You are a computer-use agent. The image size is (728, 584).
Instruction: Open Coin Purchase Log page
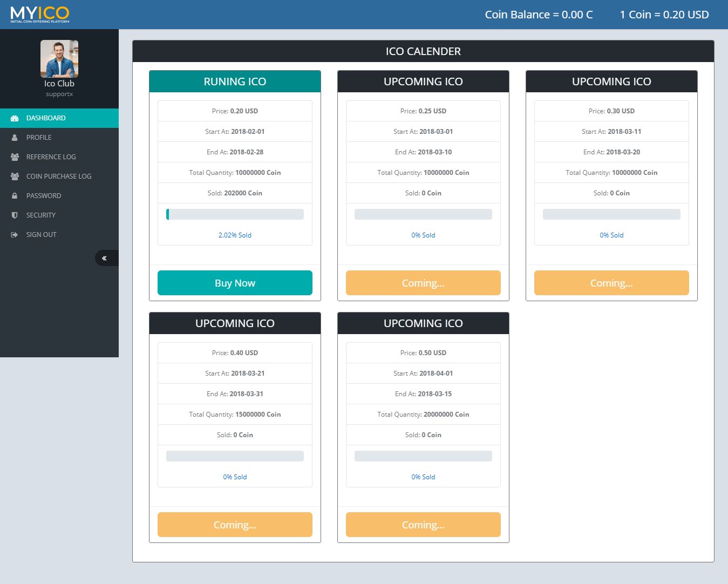point(59,176)
